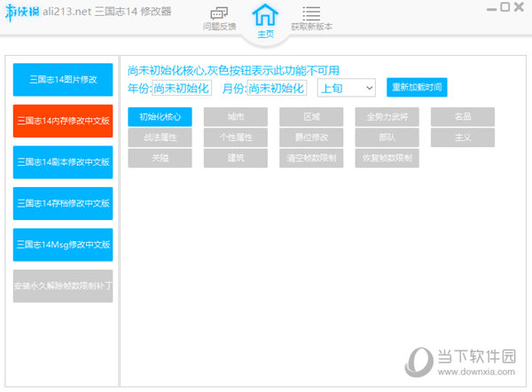Minimize the trainer window

tap(491, 9)
